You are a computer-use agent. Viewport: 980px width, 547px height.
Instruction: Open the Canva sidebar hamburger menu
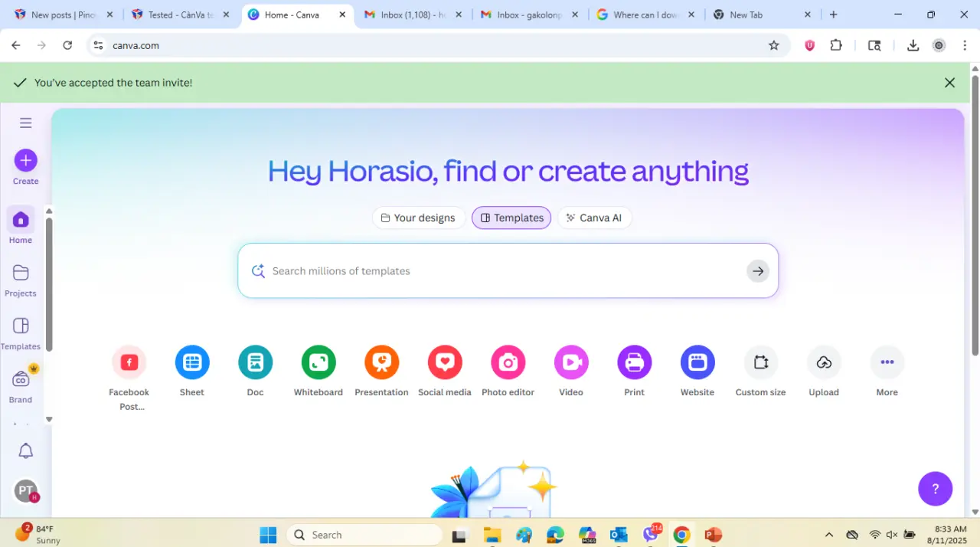(25, 123)
